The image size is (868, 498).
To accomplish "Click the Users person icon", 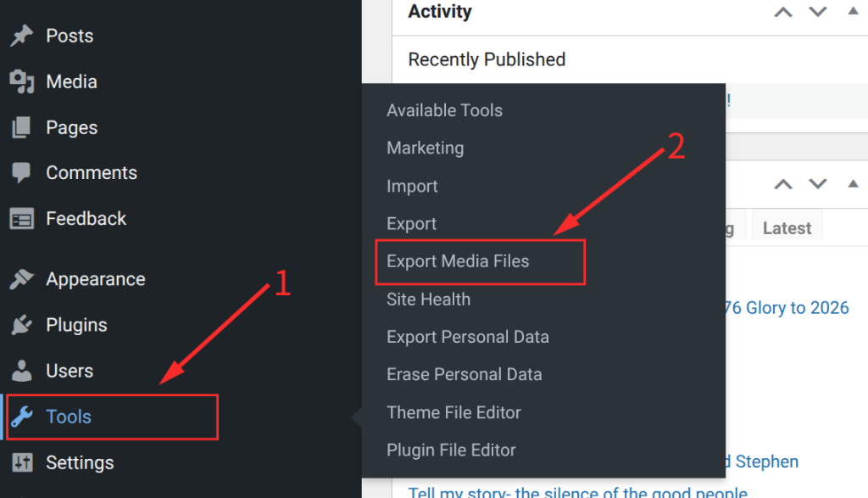I will point(24,371).
